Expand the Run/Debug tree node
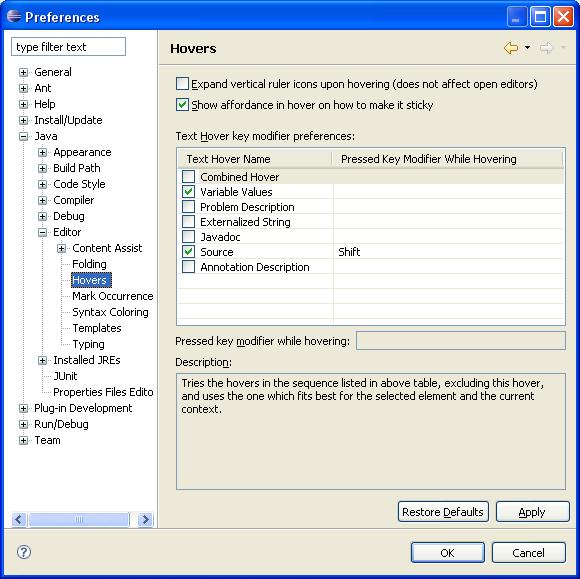Viewport: 580px width, 579px height. click(23, 424)
